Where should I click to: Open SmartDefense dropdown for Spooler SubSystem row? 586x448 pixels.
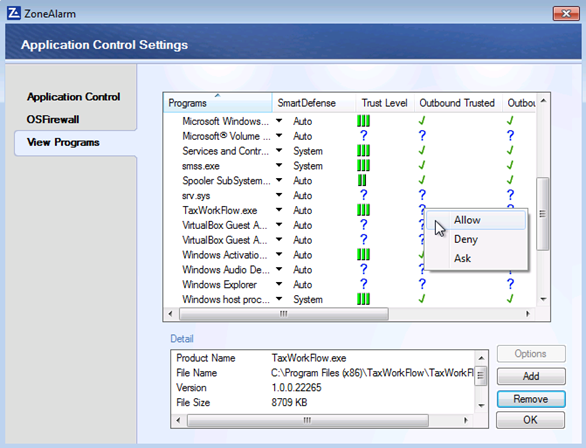pyautogui.click(x=279, y=180)
